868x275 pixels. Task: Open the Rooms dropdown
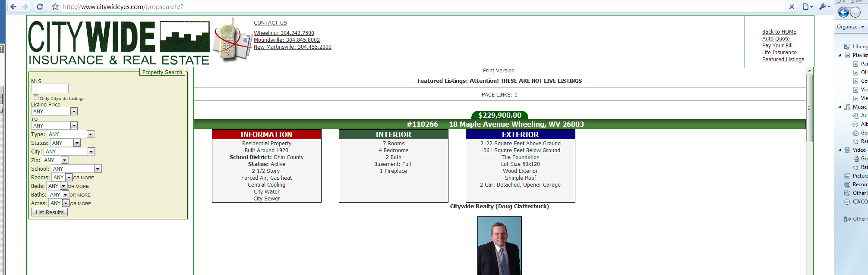tap(62, 177)
